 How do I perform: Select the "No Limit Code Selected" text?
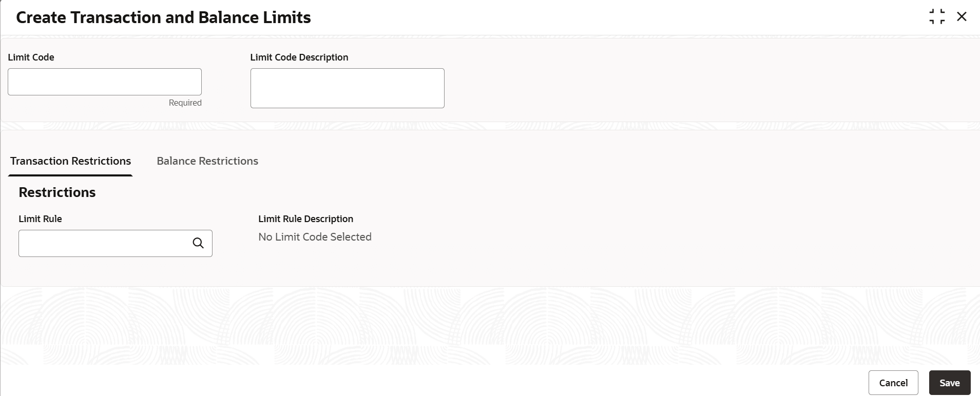(315, 237)
